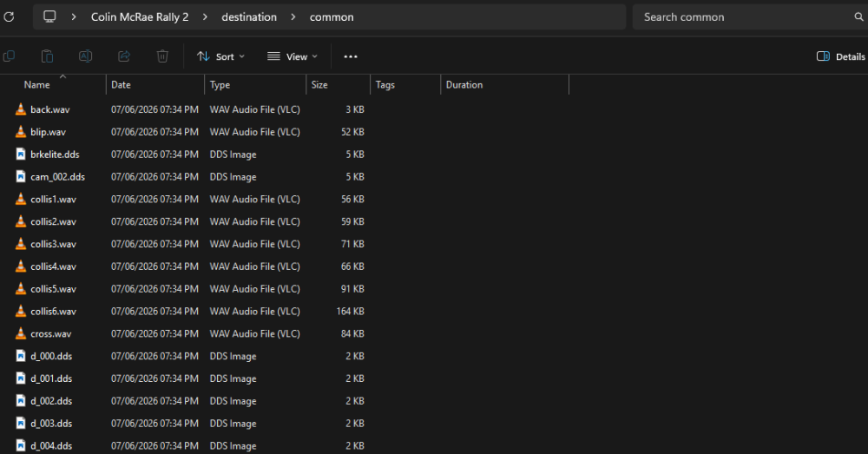This screenshot has width=868, height=454.
Task: Click the VLC icon of back.wav
Action: pos(21,109)
